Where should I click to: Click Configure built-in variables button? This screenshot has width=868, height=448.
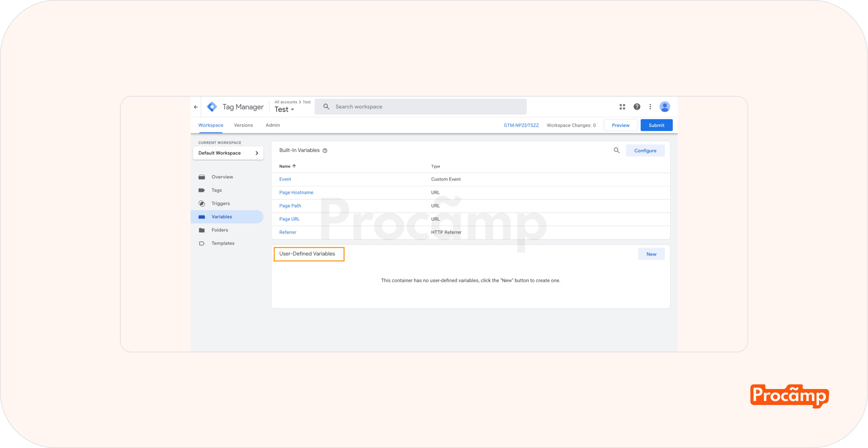tap(645, 151)
